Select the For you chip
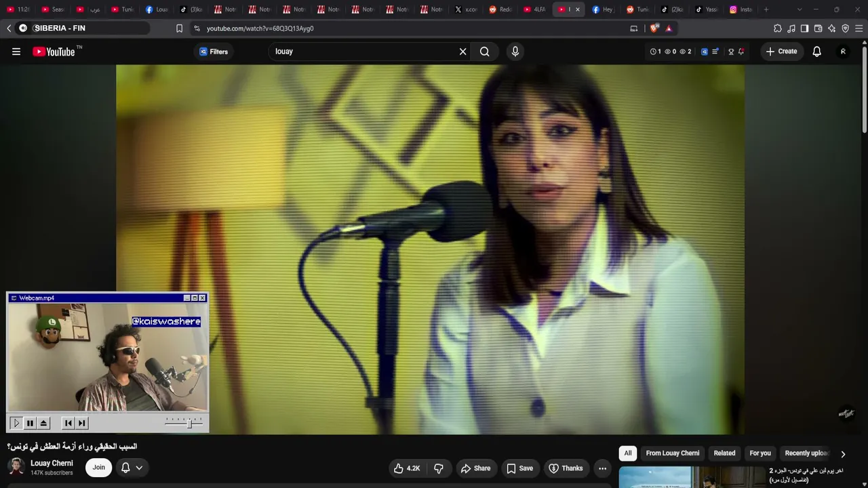 point(760,453)
